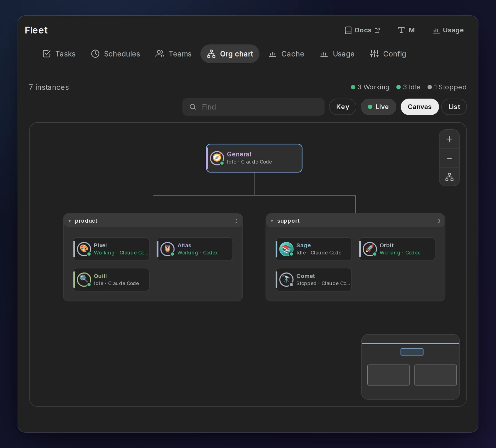Click Pixel's palette avatar icon
Image resolution: width=496 pixels, height=448 pixels.
[x=84, y=249]
